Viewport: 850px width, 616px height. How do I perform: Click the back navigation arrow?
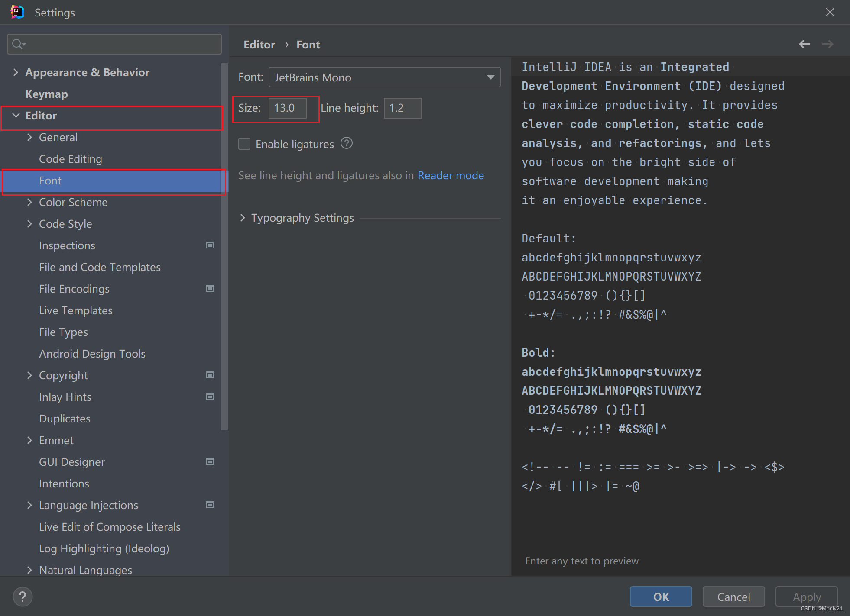(x=805, y=44)
